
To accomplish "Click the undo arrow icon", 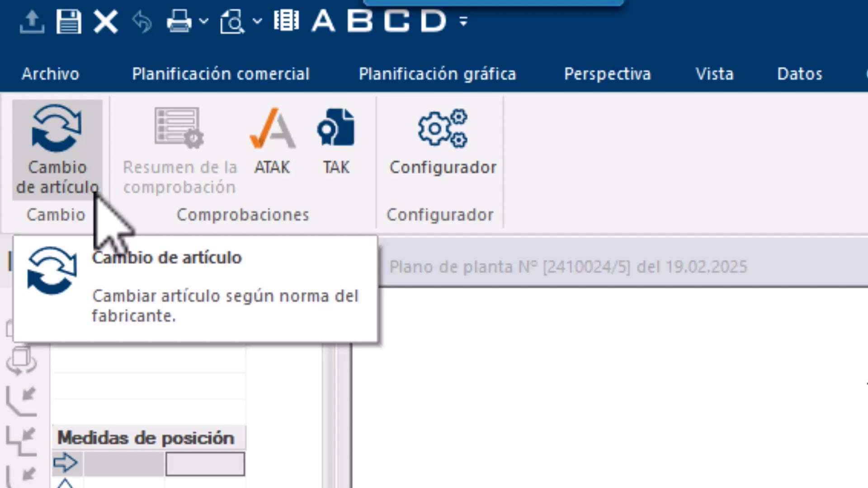I will (x=142, y=22).
